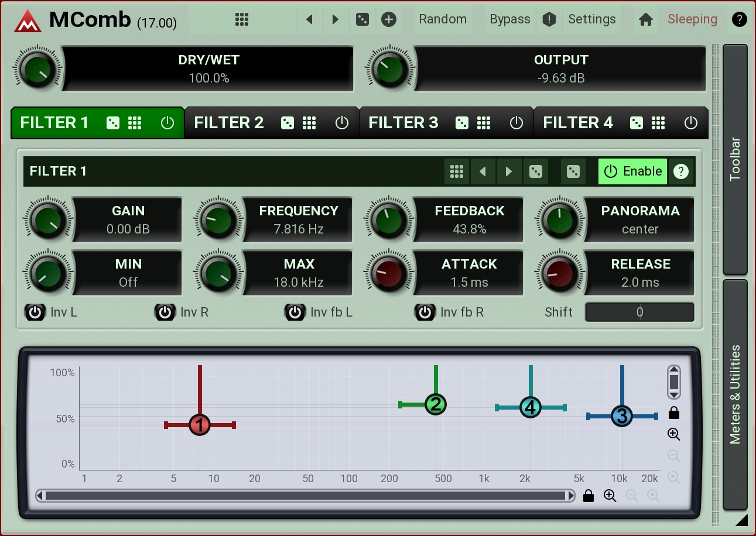
Task: Switch to the Filter 2 tab
Action: click(x=229, y=123)
